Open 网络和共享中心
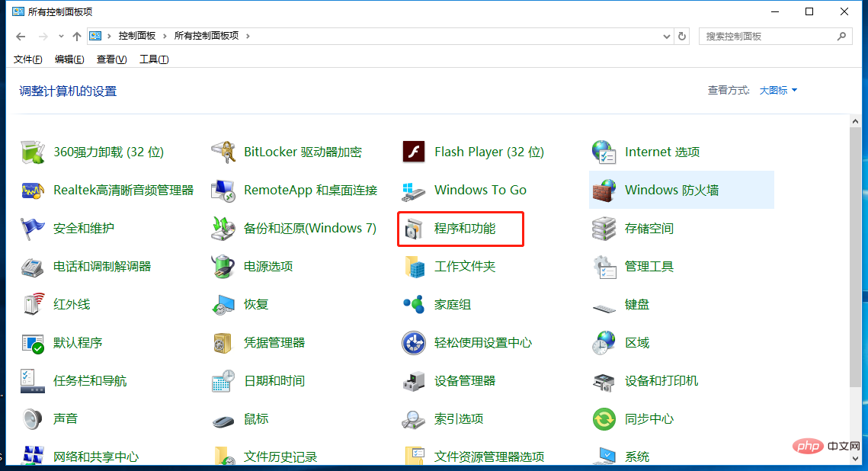This screenshot has width=868, height=471. [95, 457]
